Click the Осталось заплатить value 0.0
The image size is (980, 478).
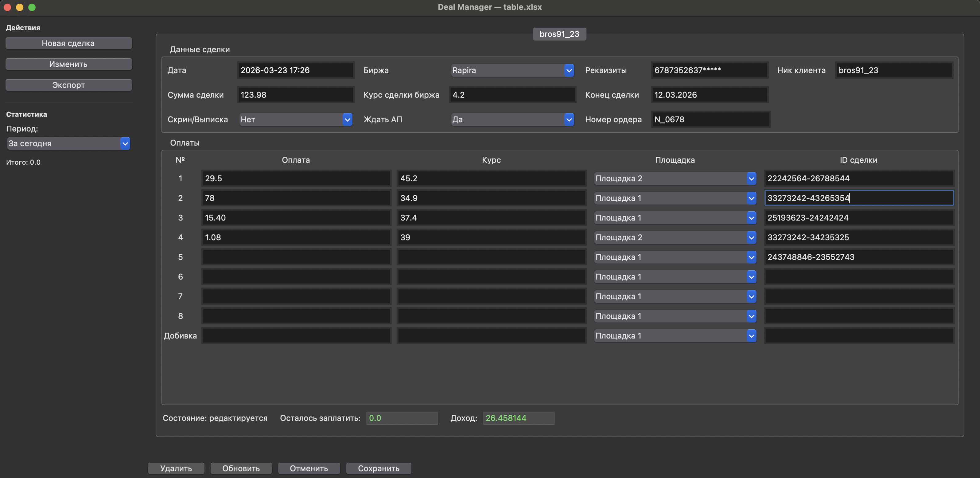click(402, 418)
